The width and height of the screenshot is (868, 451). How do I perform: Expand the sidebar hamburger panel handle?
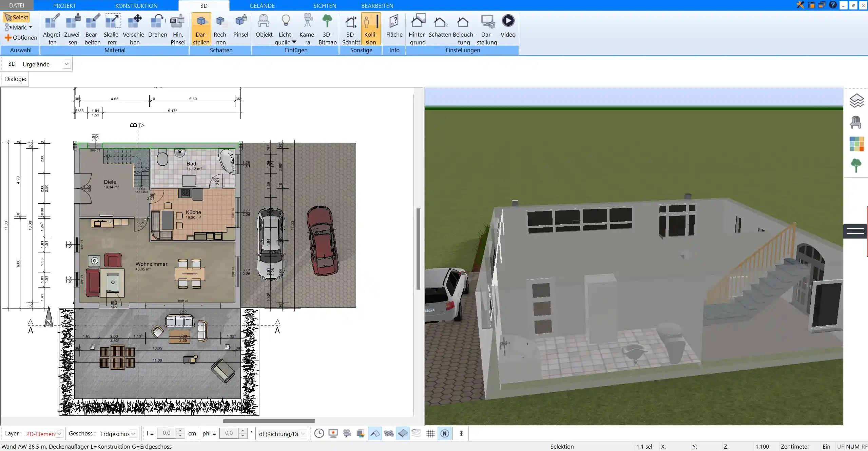(x=855, y=231)
